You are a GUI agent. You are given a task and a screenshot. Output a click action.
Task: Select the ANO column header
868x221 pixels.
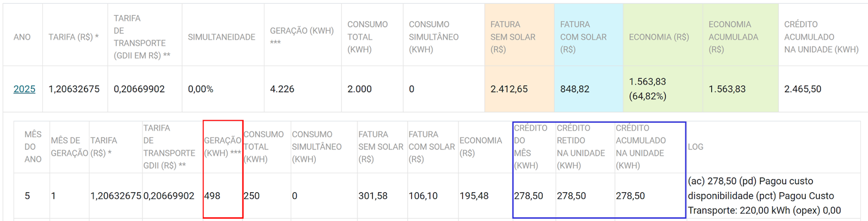click(22, 37)
